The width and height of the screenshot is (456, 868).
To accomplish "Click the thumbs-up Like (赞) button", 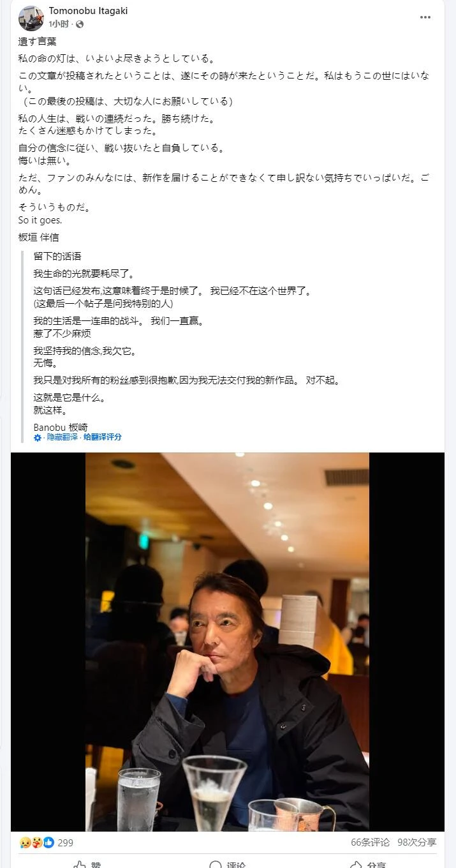I will click(88, 864).
